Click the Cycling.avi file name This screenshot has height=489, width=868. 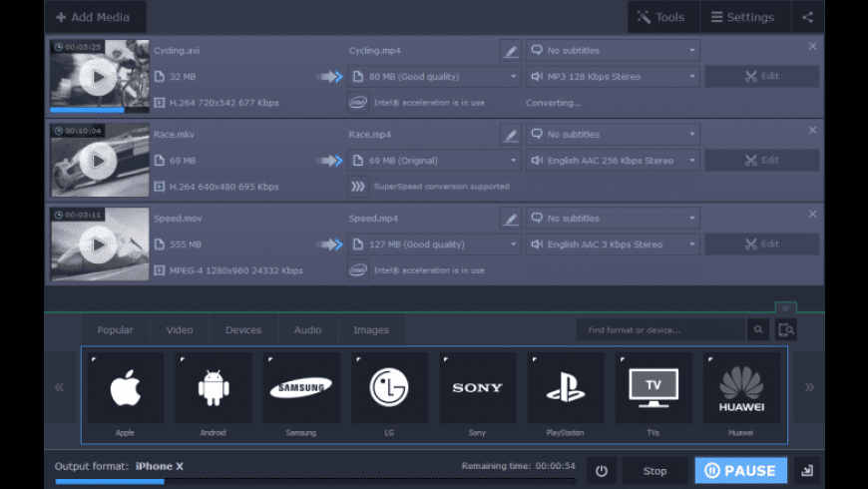coord(177,50)
